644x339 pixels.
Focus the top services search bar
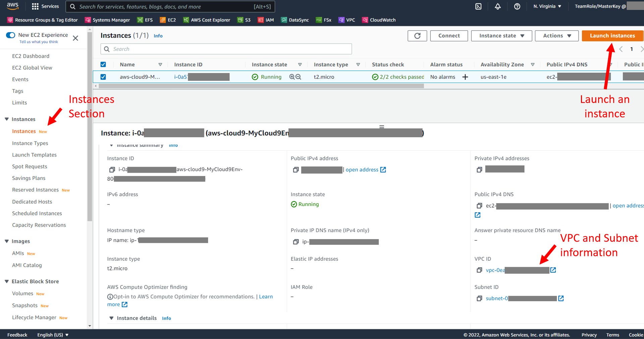tap(170, 6)
